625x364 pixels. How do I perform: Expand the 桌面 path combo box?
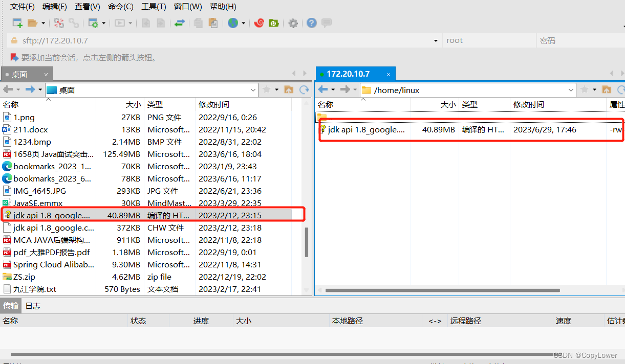pos(253,90)
